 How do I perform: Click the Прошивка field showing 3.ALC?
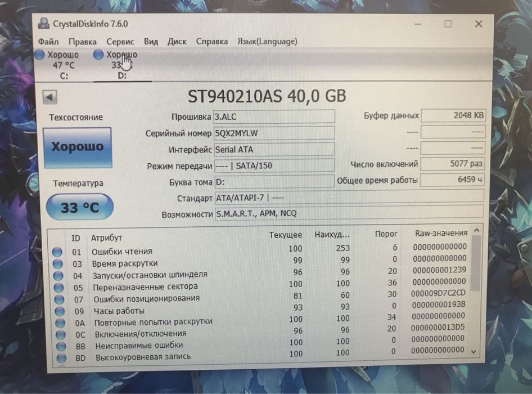(x=274, y=117)
